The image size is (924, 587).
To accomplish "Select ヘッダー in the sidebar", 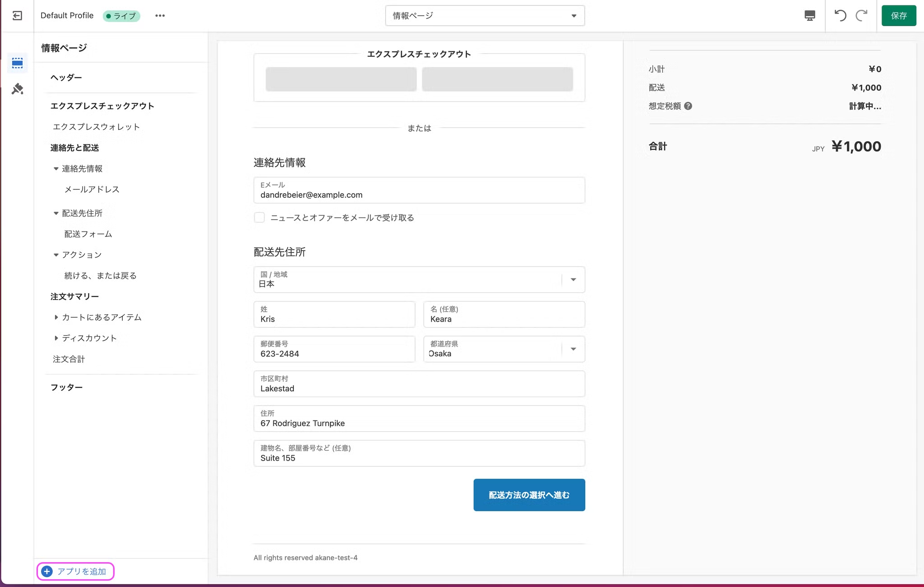I will coord(66,78).
